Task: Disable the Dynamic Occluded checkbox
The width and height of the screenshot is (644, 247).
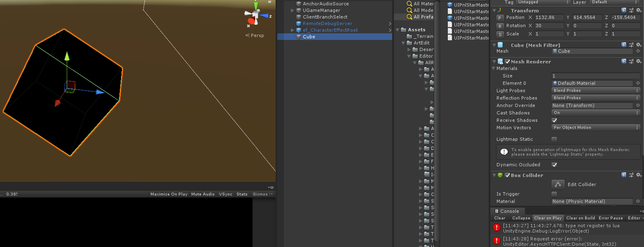Action: [554, 165]
